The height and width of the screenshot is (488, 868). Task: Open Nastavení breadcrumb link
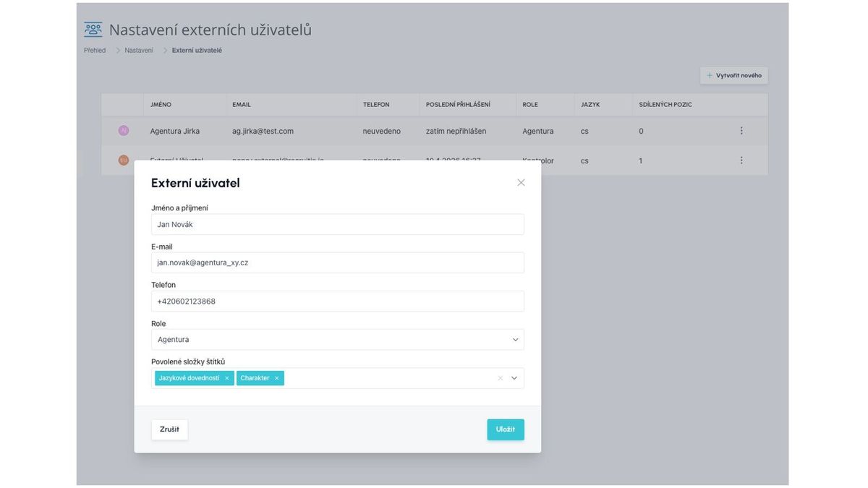tap(138, 51)
